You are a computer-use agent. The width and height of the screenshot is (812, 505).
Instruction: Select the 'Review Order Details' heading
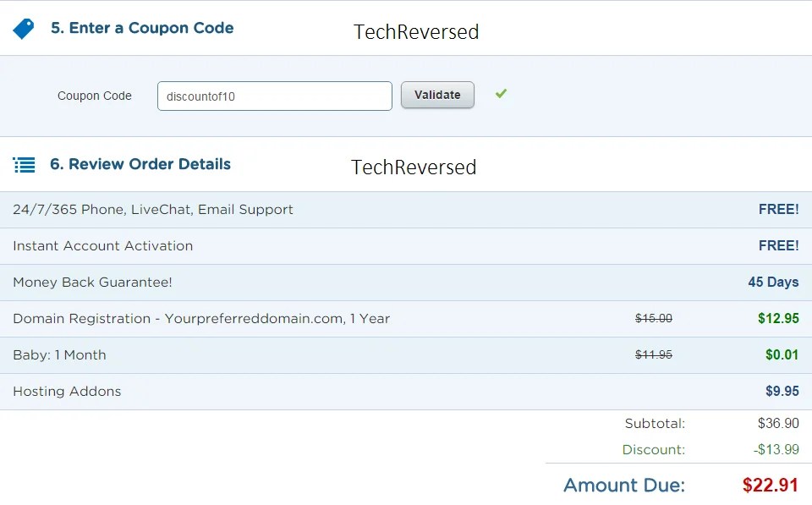[x=140, y=164]
